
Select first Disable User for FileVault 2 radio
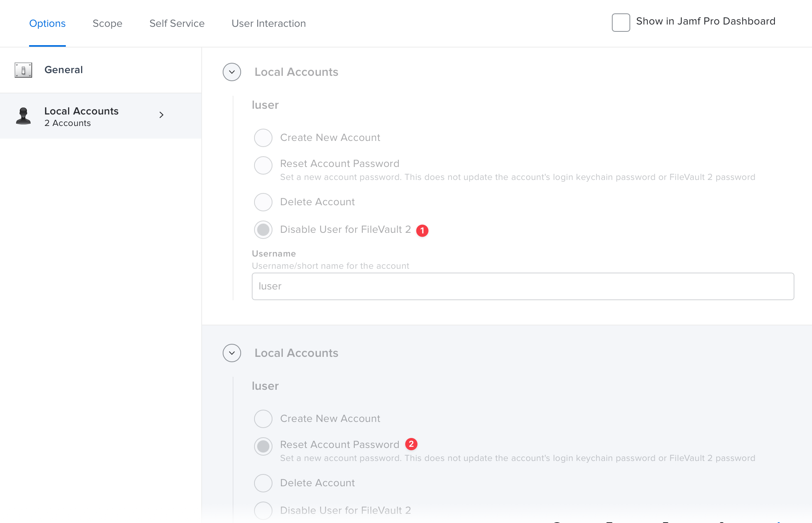263,230
